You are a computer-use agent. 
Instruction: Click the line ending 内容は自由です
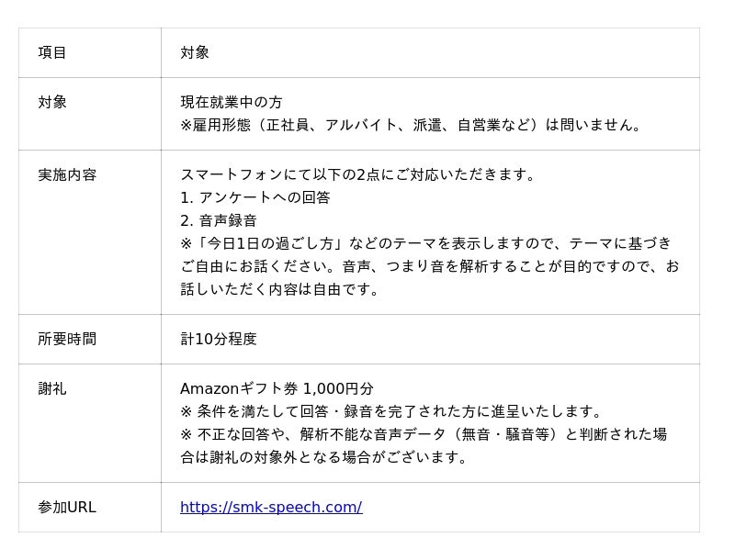(279, 289)
